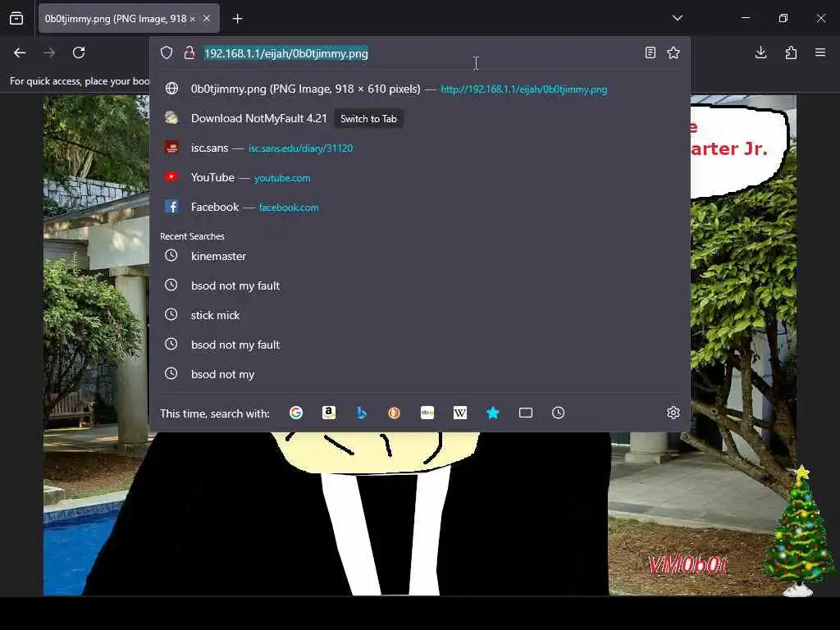Viewport: 840px width, 630px height.
Task: Bookmark this page with star icon
Action: (x=673, y=52)
